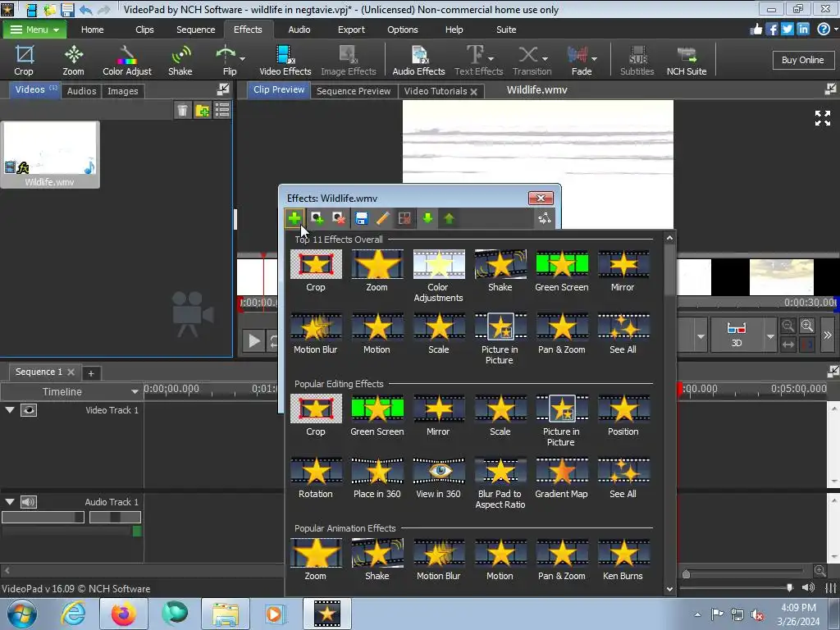The width and height of the screenshot is (840, 630).
Task: Mute Audio Track 1 speaker icon
Action: 29,502
